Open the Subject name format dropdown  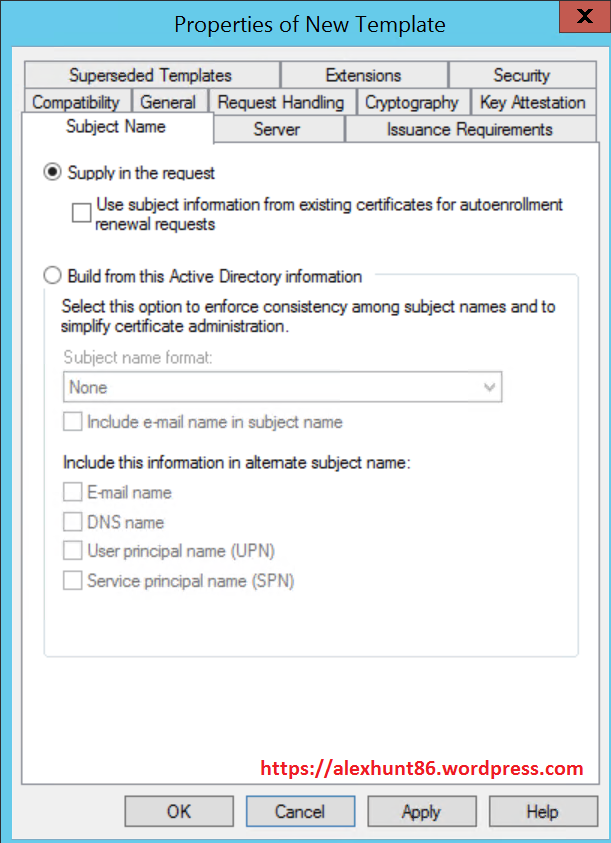[283, 387]
